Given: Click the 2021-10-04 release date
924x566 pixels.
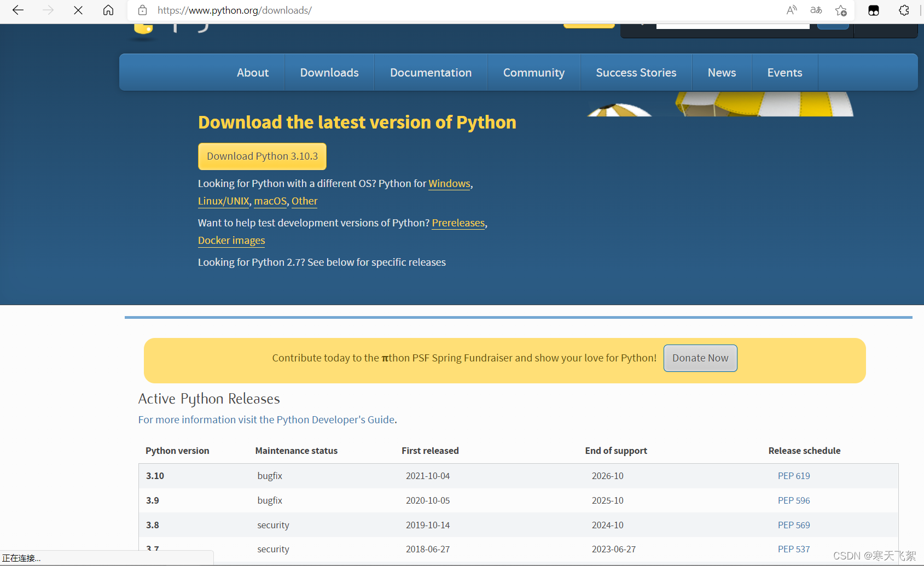Looking at the screenshot, I should pyautogui.click(x=428, y=476).
